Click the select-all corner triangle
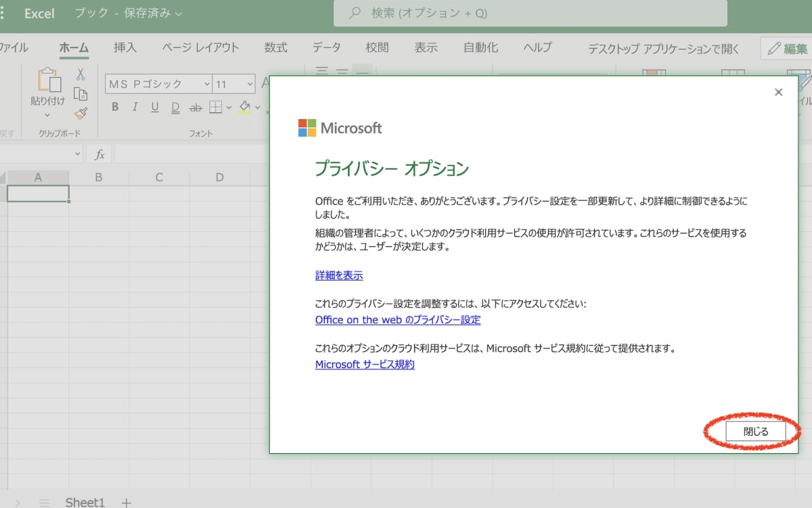 click(3, 178)
